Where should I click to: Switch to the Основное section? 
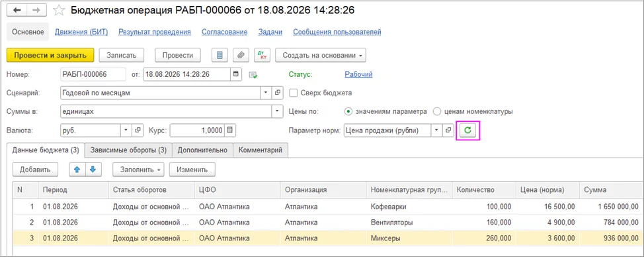click(x=28, y=32)
